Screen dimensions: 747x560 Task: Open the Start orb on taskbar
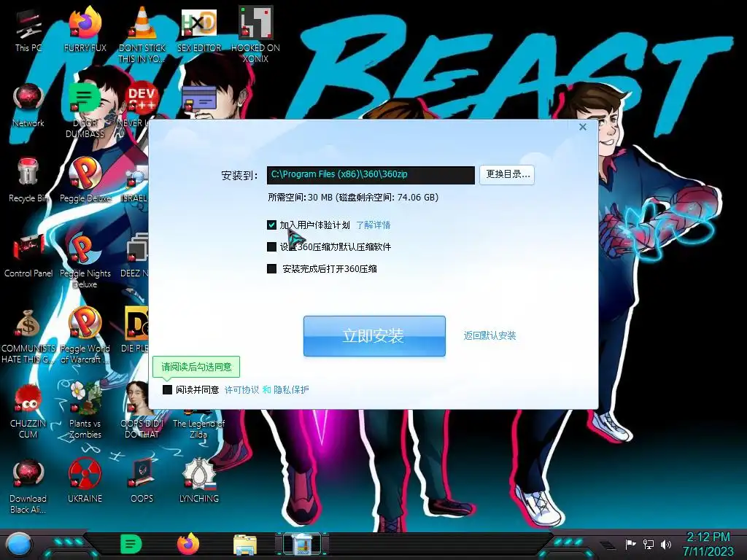[x=20, y=545]
